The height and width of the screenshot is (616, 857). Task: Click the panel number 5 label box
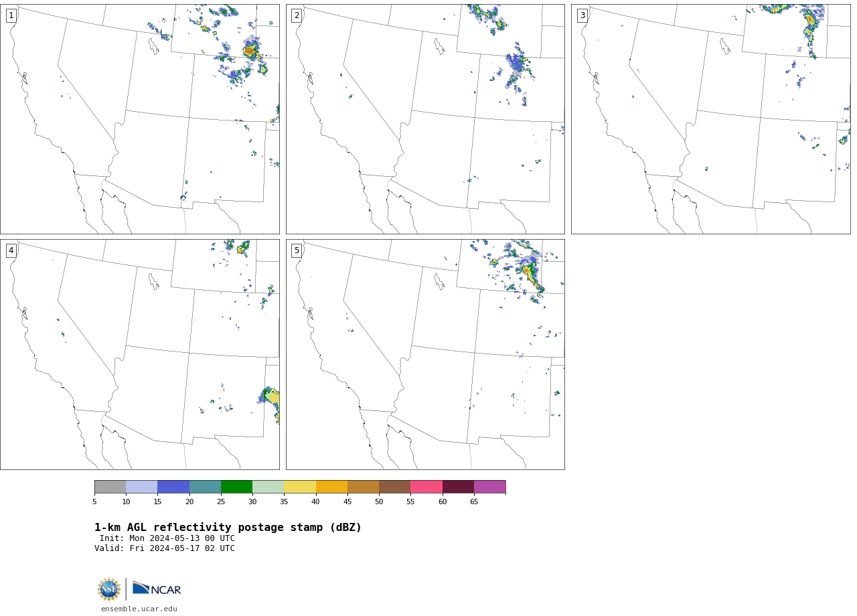(x=297, y=250)
